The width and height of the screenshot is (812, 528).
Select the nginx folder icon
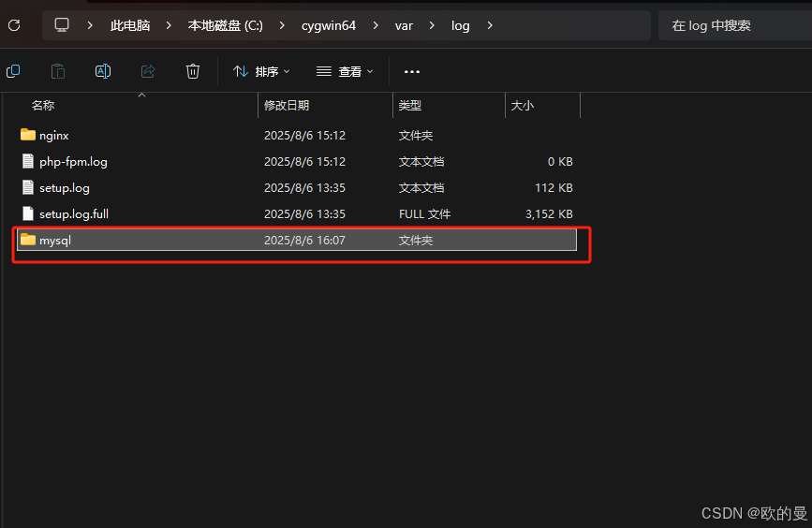pos(28,135)
